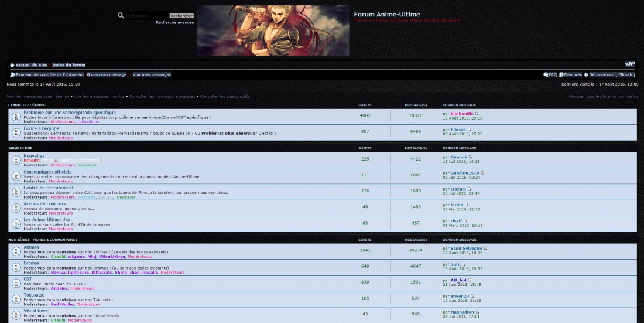644x323 pixels.
Task: Open the Écrire à l'équipe forum title
Action: (x=41, y=128)
